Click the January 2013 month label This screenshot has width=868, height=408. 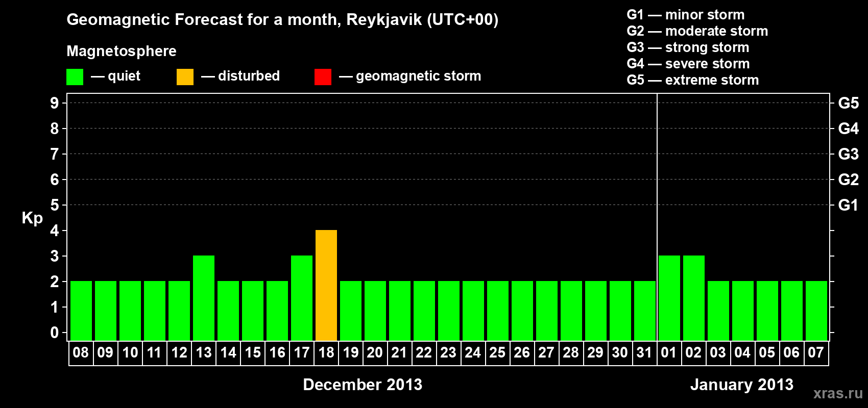tap(742, 385)
